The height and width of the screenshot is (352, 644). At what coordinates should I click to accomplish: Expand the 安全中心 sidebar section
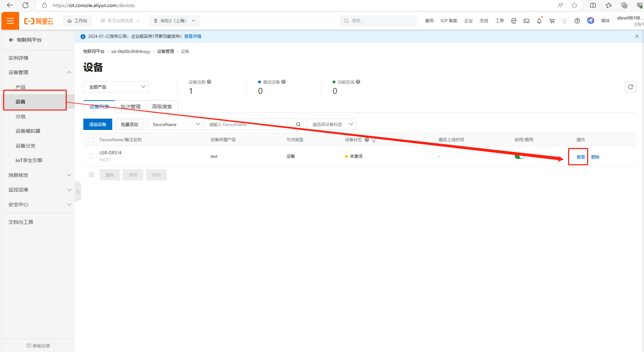[69, 204]
